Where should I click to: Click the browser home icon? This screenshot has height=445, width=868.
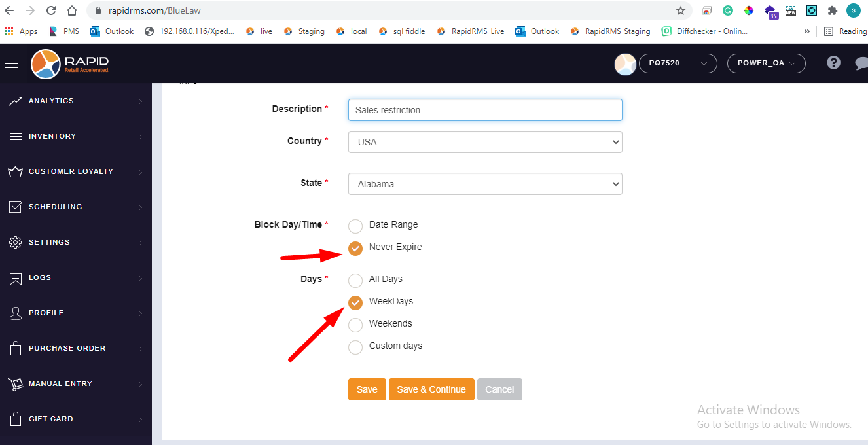pyautogui.click(x=72, y=10)
